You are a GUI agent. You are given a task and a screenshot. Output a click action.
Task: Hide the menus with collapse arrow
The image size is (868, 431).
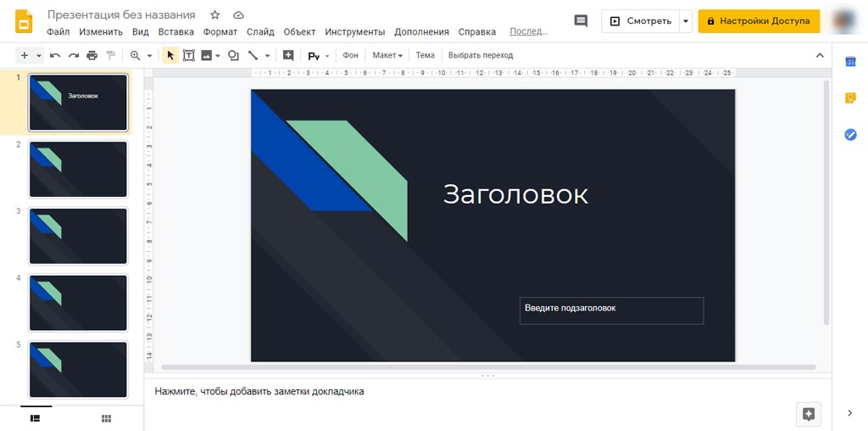tap(819, 55)
